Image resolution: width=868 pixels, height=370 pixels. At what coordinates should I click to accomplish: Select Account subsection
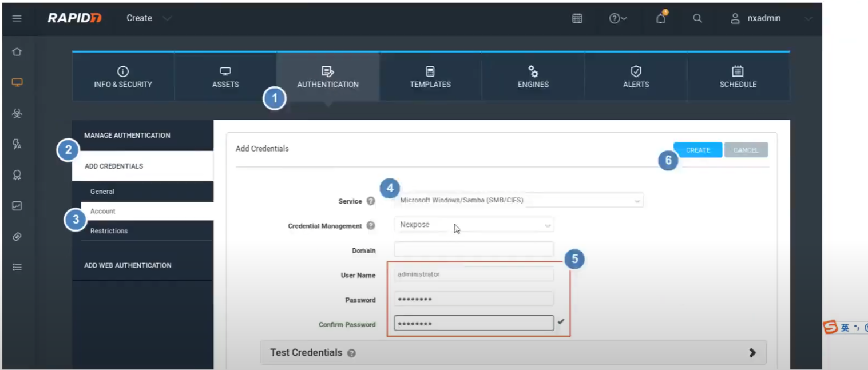pyautogui.click(x=147, y=211)
